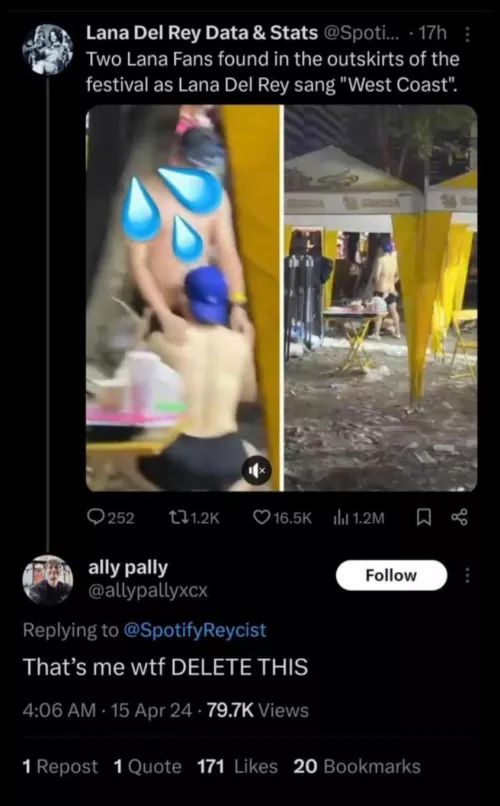500x806 pixels.
Task: Open ally pally's profile picture
Action: [47, 580]
